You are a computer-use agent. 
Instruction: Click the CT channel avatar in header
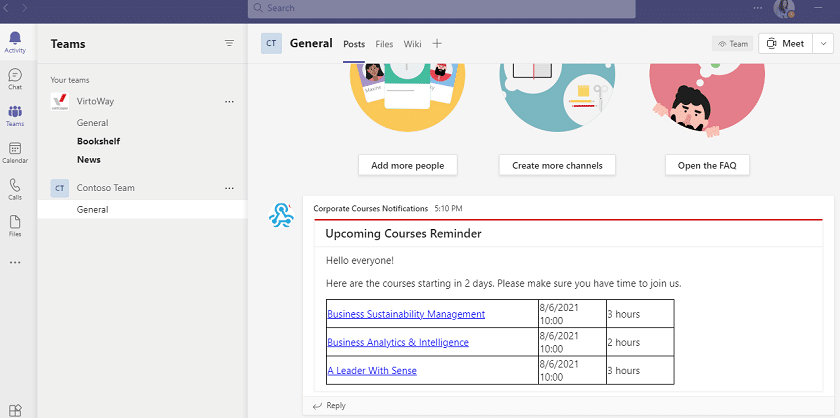point(271,43)
